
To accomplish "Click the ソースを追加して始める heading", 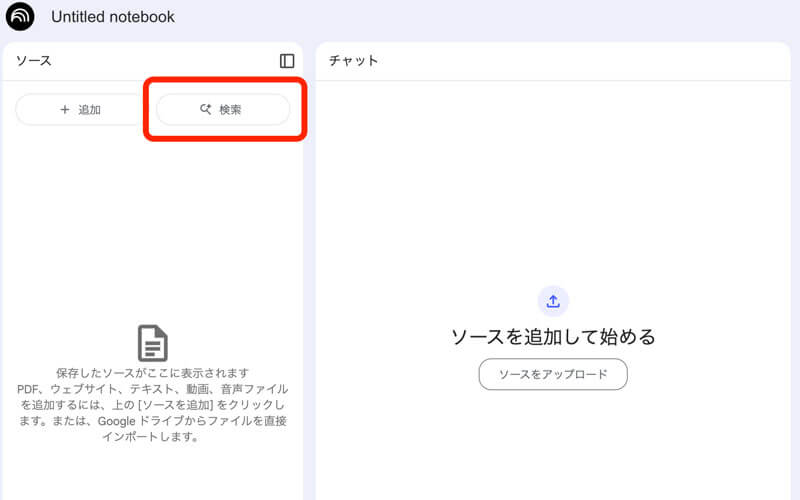I will pyautogui.click(x=553, y=337).
